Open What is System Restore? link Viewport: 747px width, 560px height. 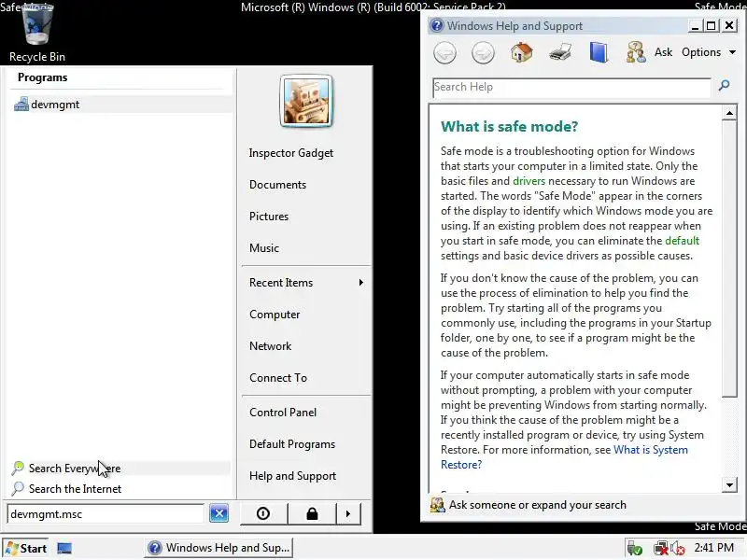point(564,457)
